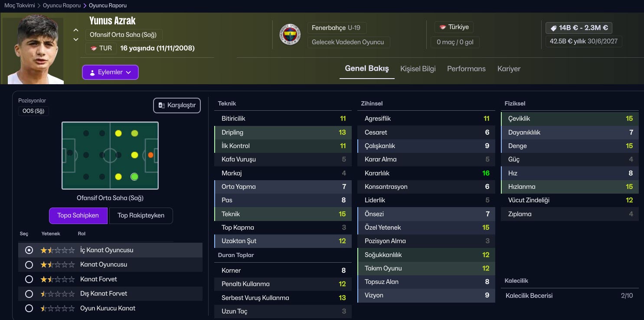Click the compare icon in Karşılaştır button

(161, 105)
